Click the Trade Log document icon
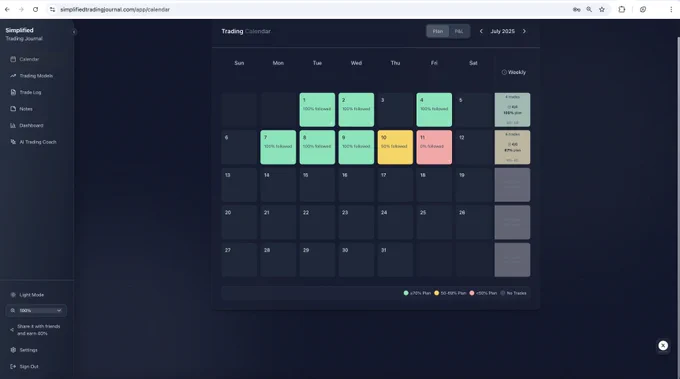Viewport: 680px width, 379px height. click(x=13, y=92)
